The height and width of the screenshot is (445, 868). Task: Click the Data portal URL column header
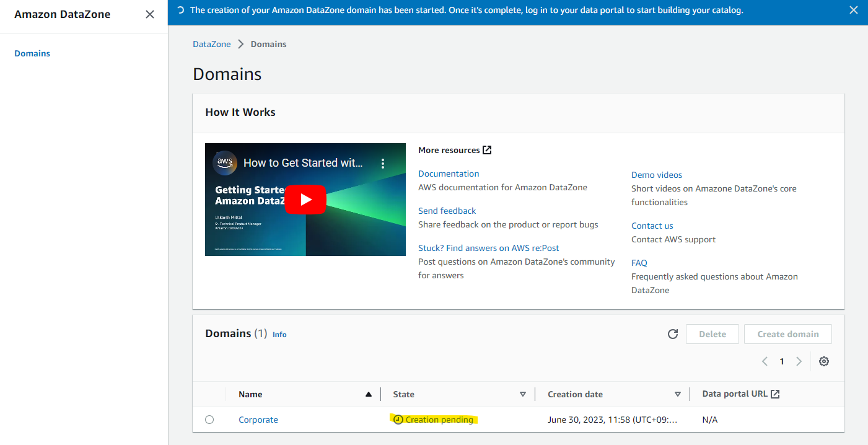tap(741, 394)
